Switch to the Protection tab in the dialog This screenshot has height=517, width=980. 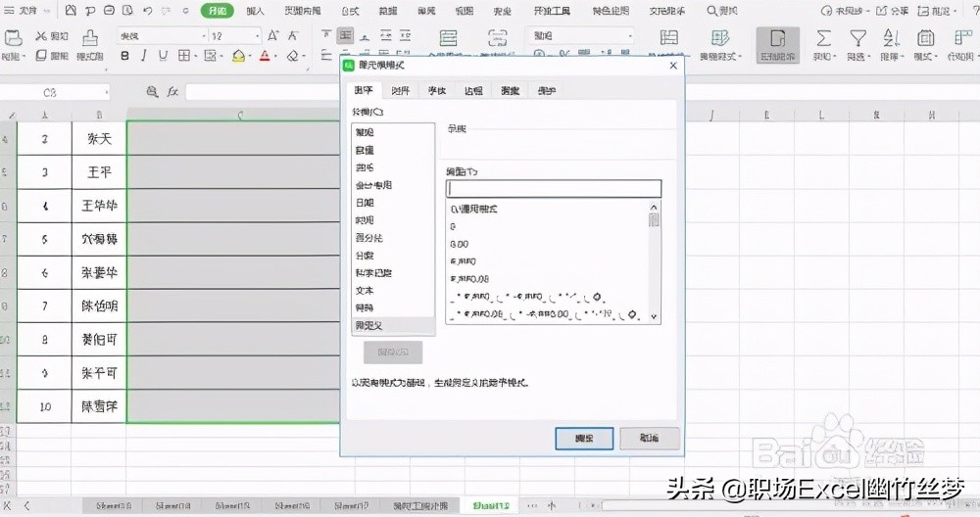click(x=547, y=90)
